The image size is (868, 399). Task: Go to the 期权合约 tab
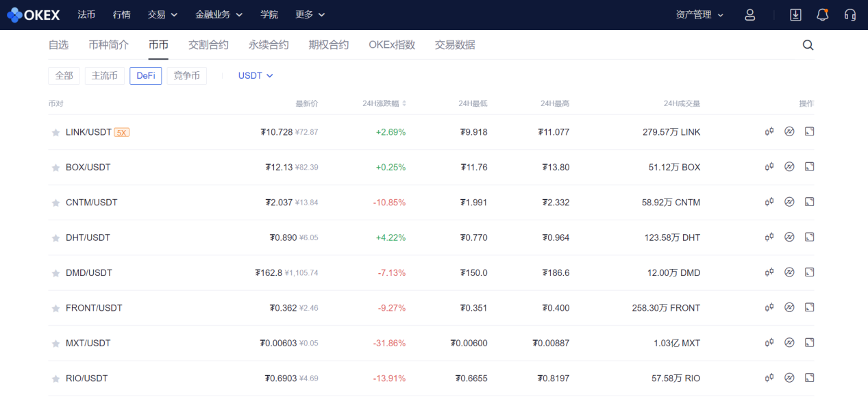(329, 45)
